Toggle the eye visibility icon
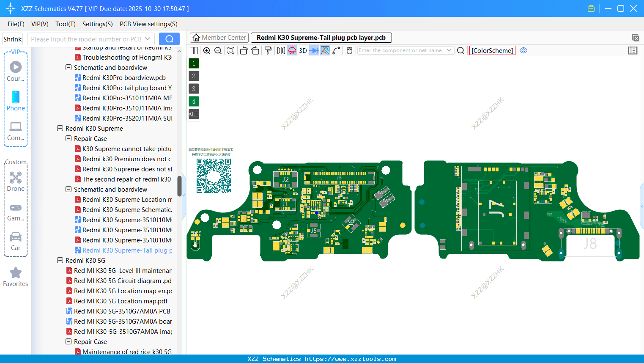This screenshot has width=644, height=363. (523, 50)
